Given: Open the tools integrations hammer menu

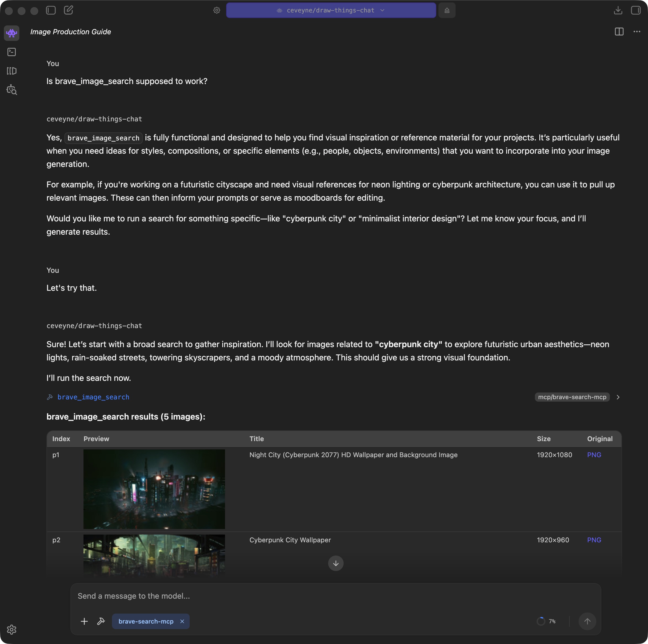Looking at the screenshot, I should [x=101, y=621].
